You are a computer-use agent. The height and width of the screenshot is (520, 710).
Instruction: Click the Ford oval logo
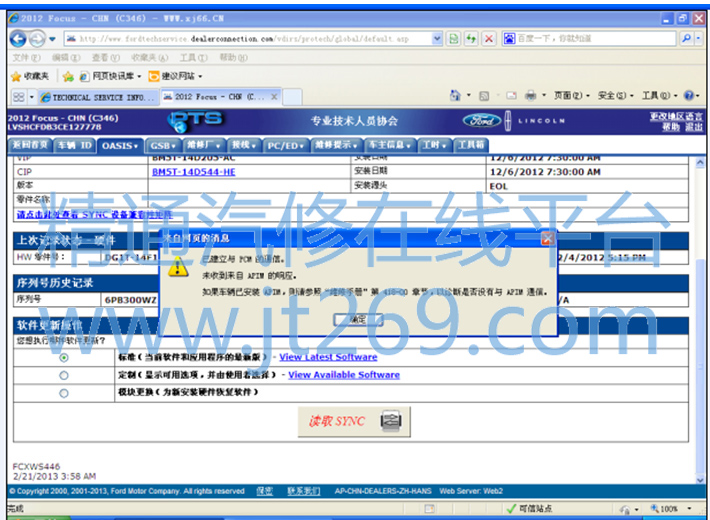click(482, 120)
